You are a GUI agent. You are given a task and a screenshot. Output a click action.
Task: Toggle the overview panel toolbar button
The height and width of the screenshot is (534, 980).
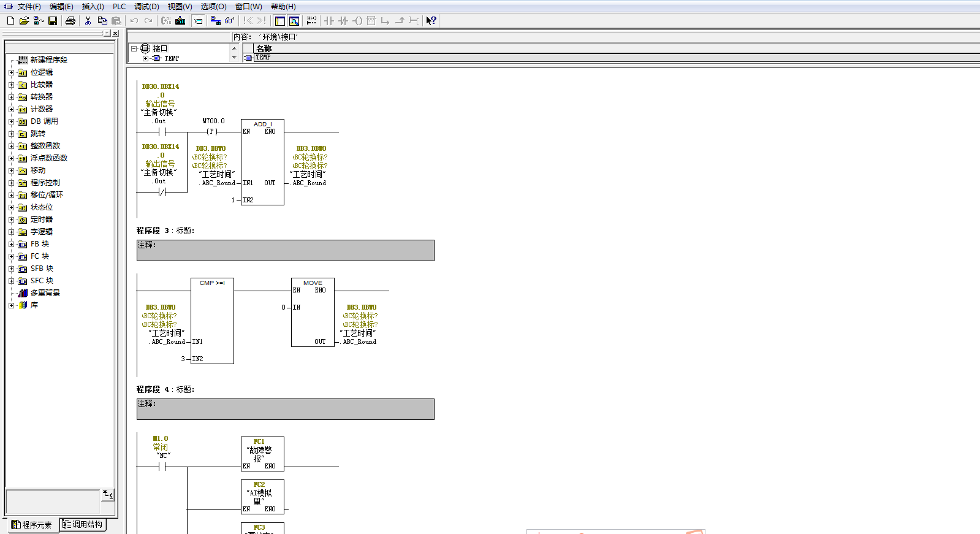point(280,21)
